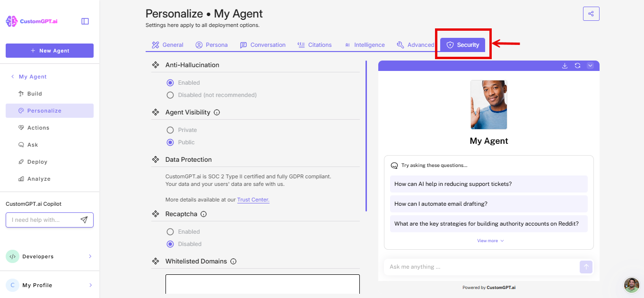Click Recaptcha info icon
644x298 pixels.
(x=204, y=214)
